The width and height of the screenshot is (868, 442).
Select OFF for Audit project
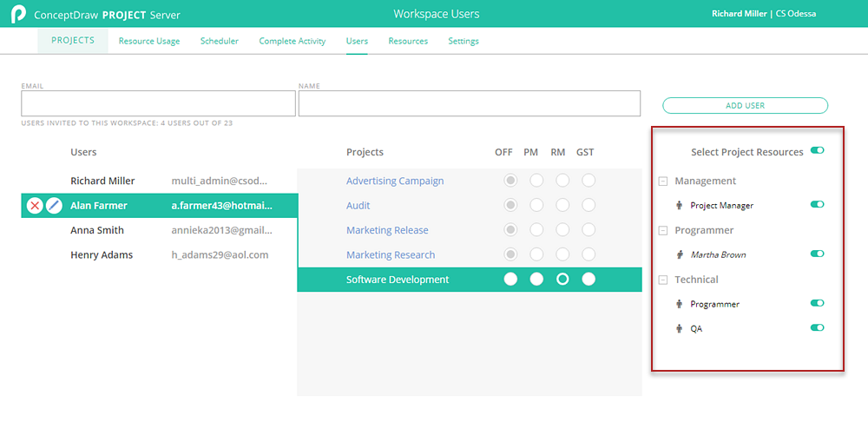(x=510, y=206)
